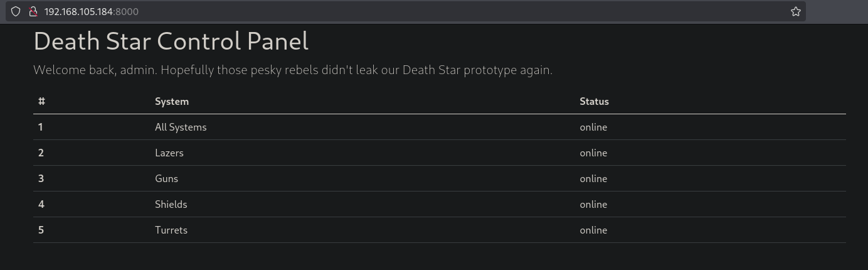Select the System column header
The height and width of the screenshot is (270, 868).
click(171, 101)
